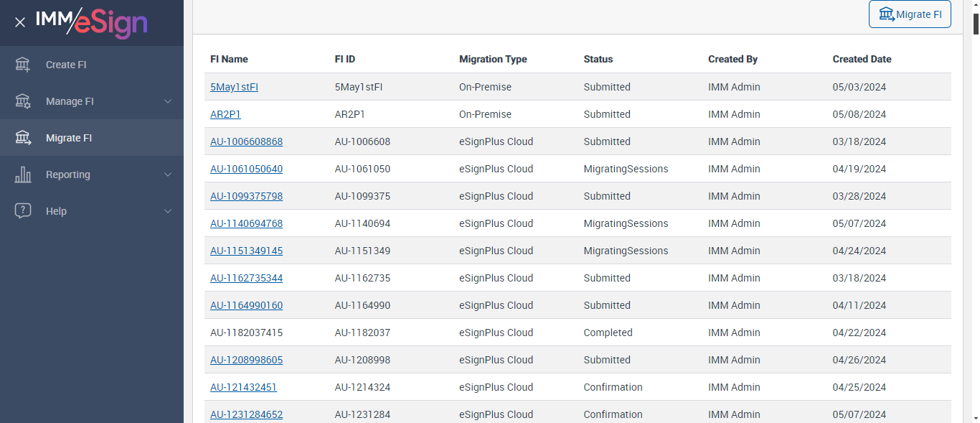Click the FI Name column header
This screenshot has width=980, height=423.
(x=229, y=59)
